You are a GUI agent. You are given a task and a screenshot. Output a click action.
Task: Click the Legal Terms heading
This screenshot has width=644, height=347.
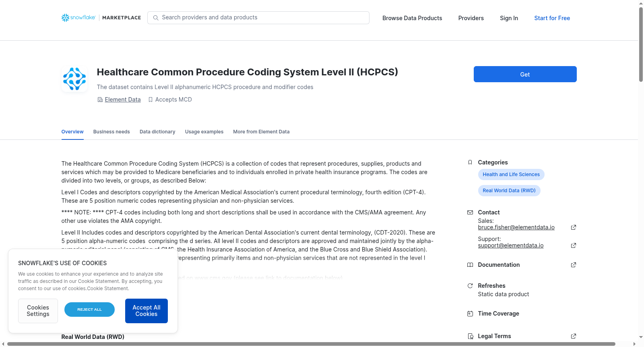(x=494, y=336)
